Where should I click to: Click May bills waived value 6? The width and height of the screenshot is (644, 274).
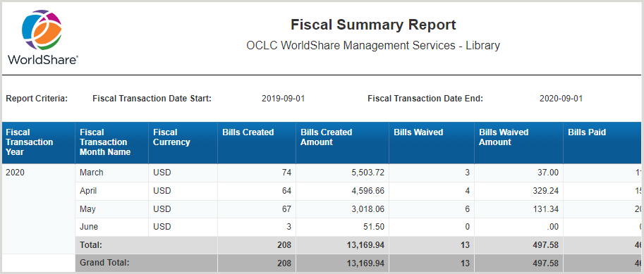(x=467, y=208)
